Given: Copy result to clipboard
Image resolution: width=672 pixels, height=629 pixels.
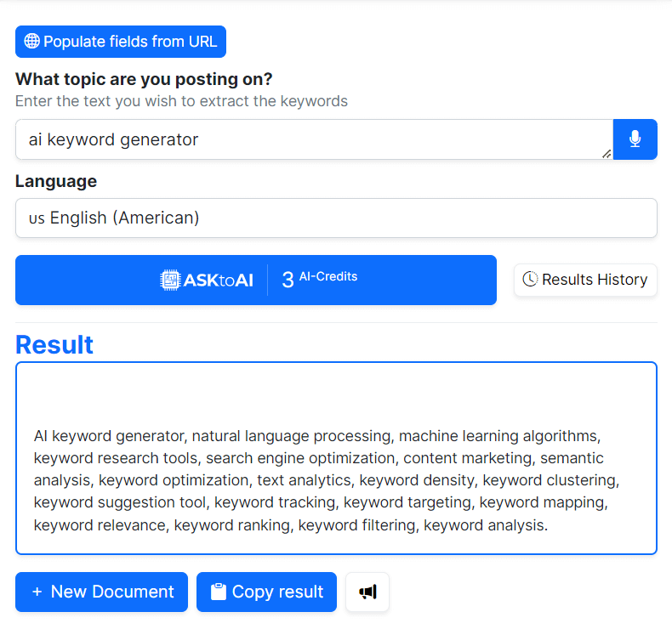Looking at the screenshot, I should point(266,592).
